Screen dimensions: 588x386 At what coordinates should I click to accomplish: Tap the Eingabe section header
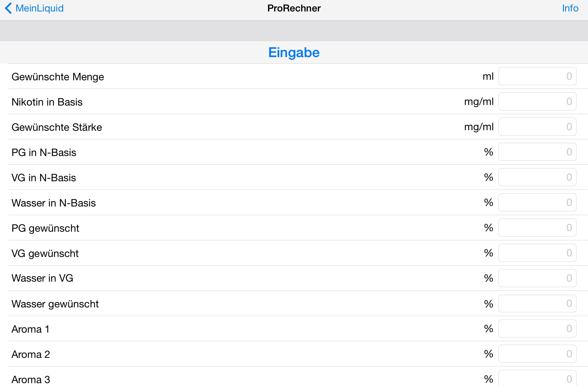click(294, 52)
